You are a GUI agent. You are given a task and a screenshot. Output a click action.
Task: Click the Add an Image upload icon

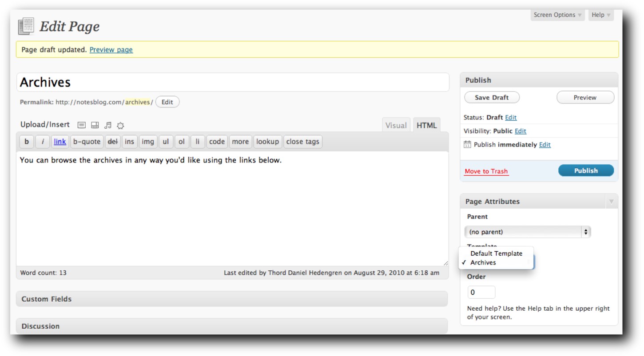click(81, 126)
